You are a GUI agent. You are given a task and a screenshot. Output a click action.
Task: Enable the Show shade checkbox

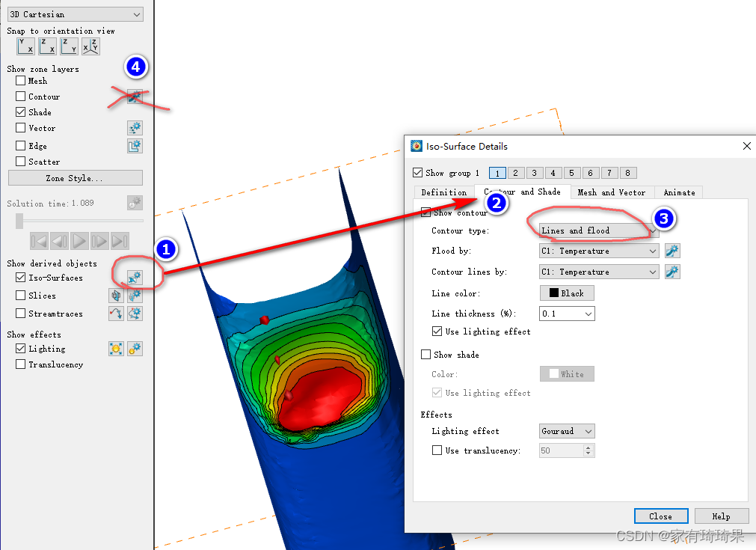coord(426,354)
